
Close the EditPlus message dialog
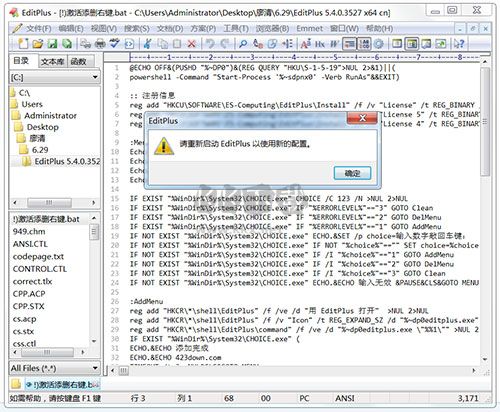point(362,118)
